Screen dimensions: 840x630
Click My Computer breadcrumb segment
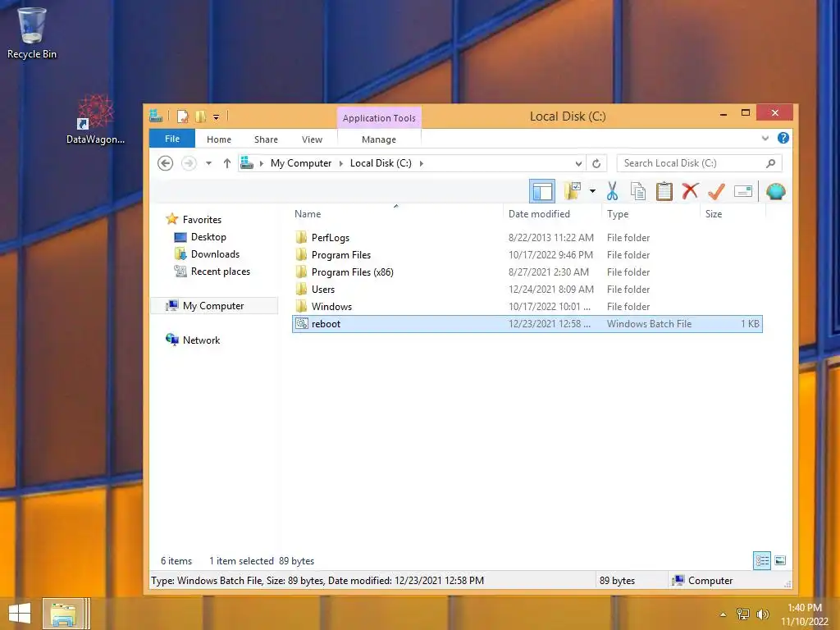pyautogui.click(x=300, y=163)
